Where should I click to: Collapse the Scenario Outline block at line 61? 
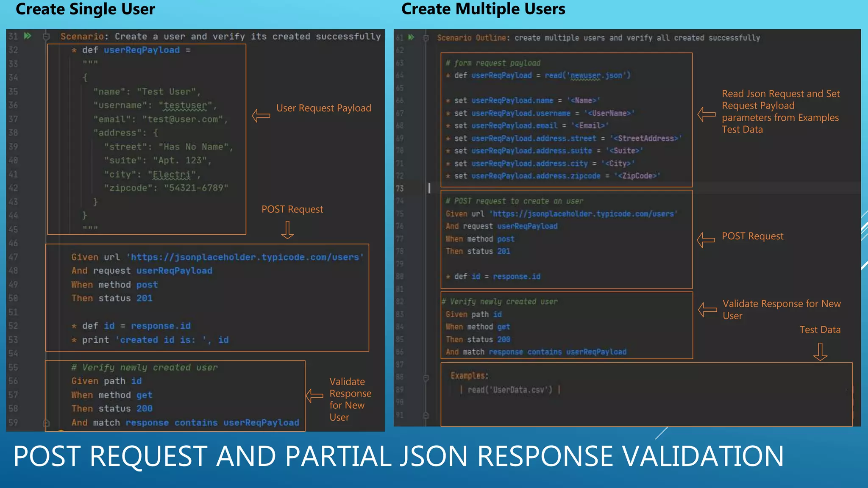[x=426, y=38]
